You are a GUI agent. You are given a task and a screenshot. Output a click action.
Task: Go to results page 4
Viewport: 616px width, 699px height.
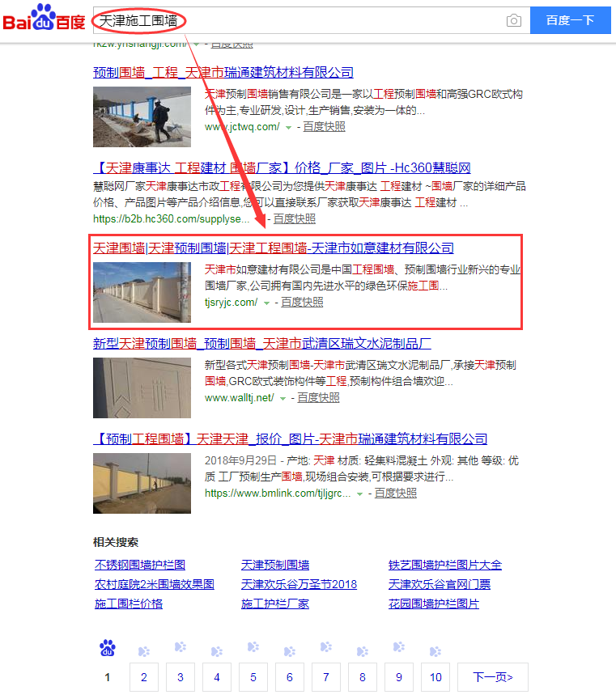coord(217,677)
